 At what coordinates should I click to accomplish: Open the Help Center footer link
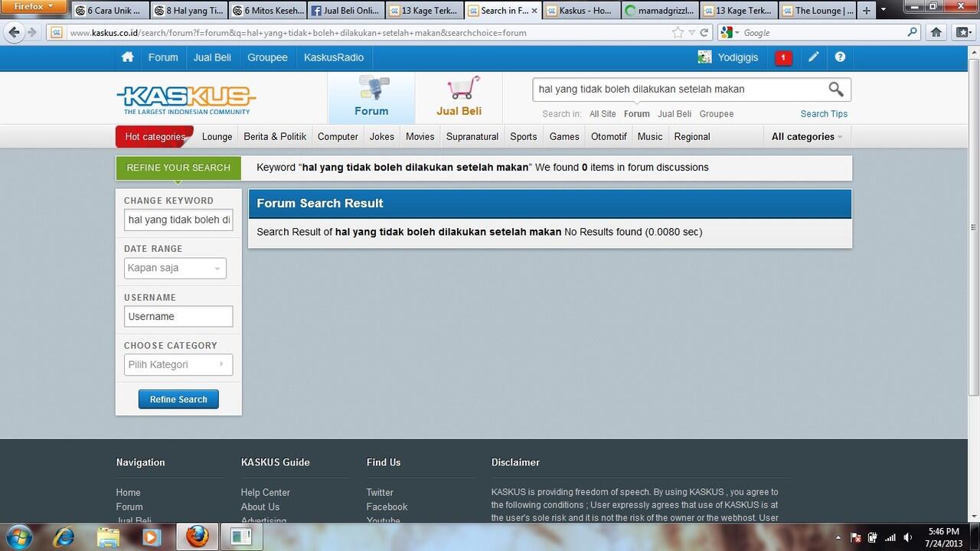265,492
